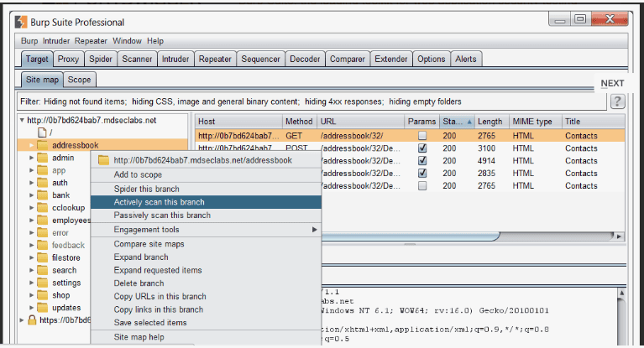Toggle Params checkbox in the last 2765 row
The image size is (644, 348).
pos(421,186)
